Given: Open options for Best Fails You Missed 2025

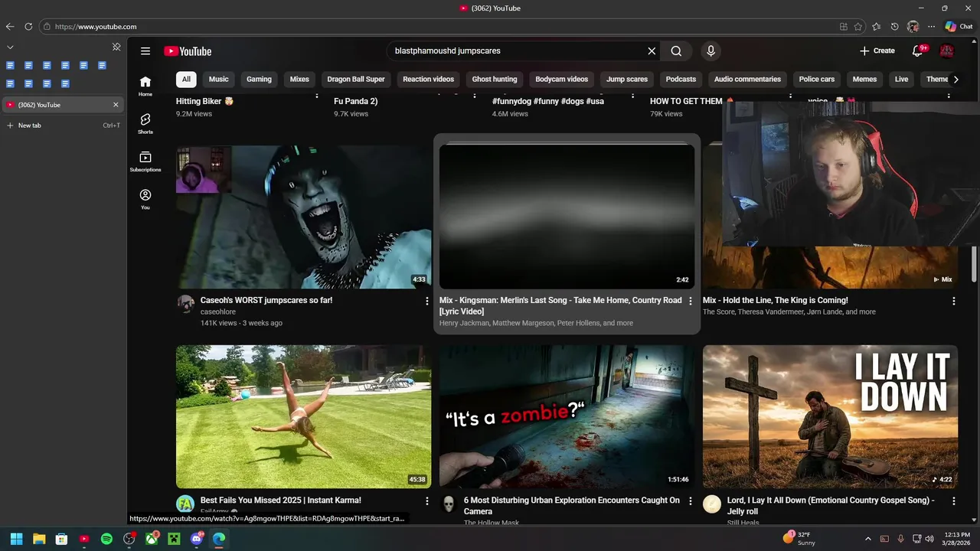Looking at the screenshot, I should coord(427,500).
